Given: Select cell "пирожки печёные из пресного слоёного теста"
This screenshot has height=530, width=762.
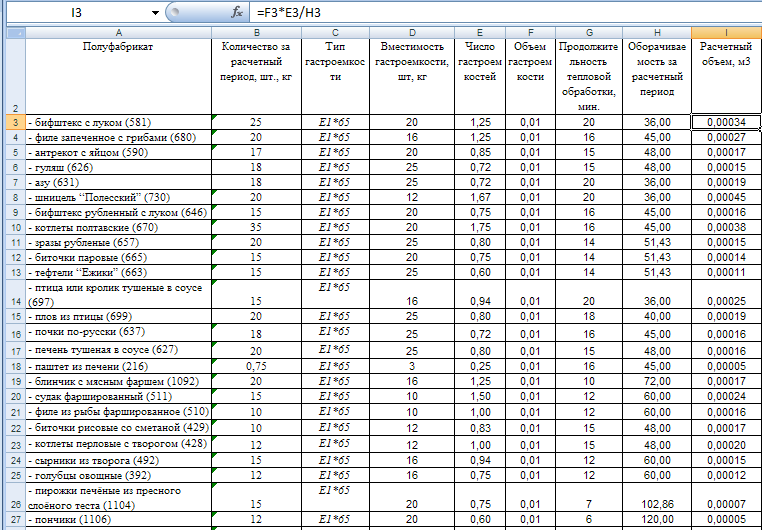Looking at the screenshot, I should (x=119, y=497).
